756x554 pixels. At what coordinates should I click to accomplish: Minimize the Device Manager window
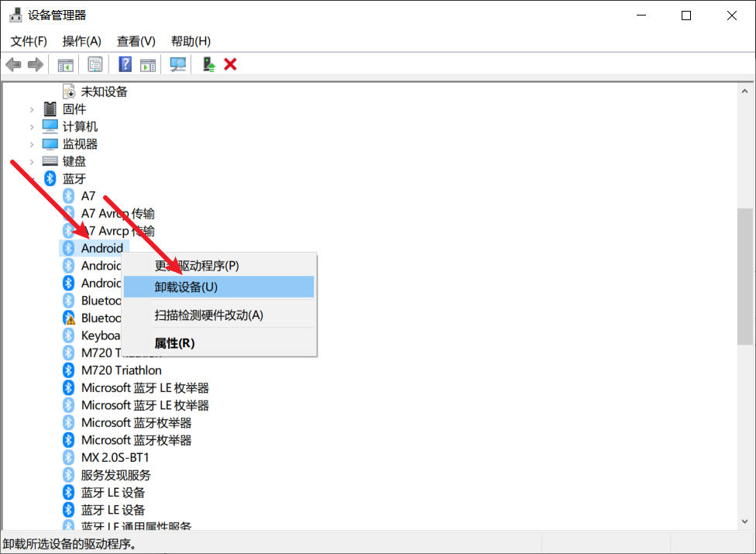641,15
